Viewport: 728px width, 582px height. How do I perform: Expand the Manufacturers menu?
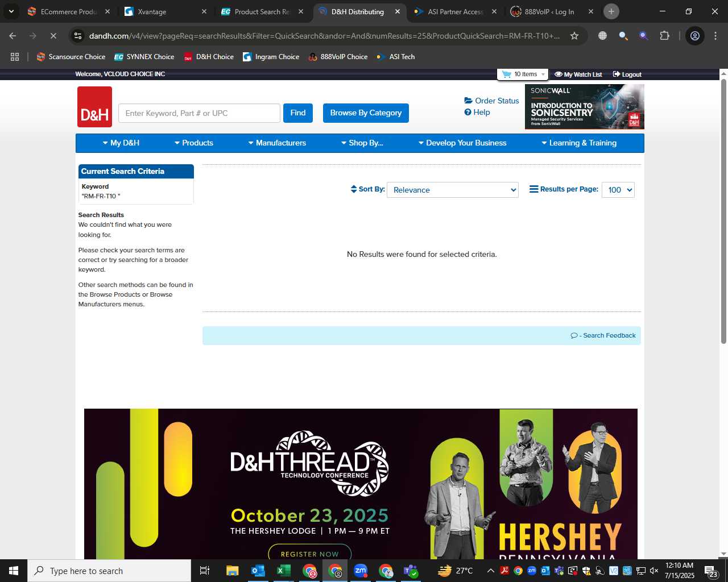pyautogui.click(x=277, y=143)
